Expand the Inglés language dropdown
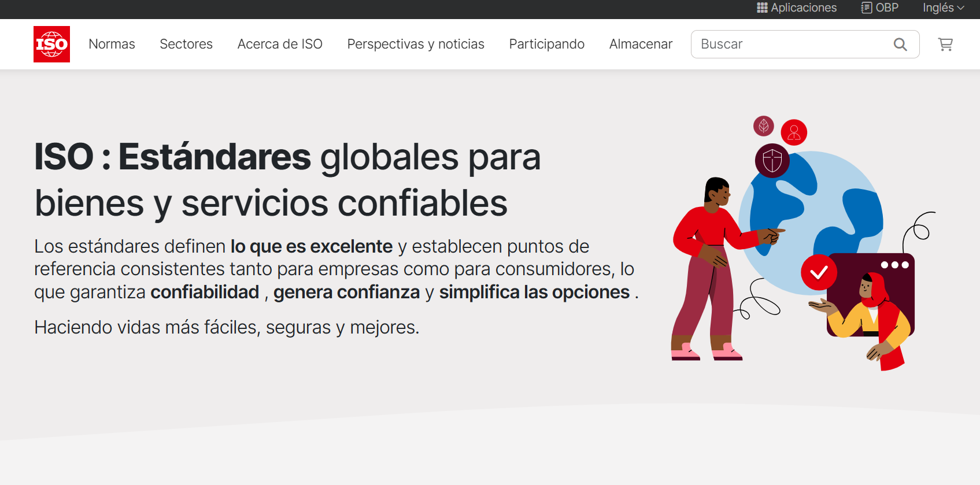The height and width of the screenshot is (485, 980). coord(944,8)
